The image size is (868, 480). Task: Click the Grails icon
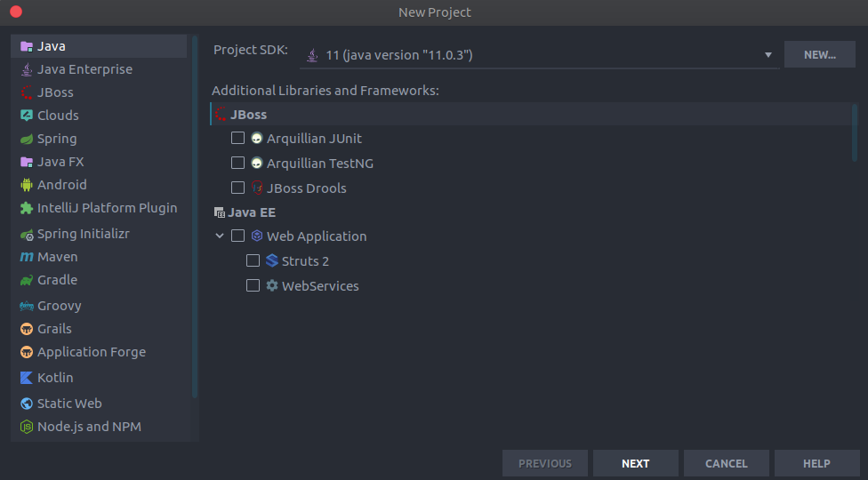26,329
